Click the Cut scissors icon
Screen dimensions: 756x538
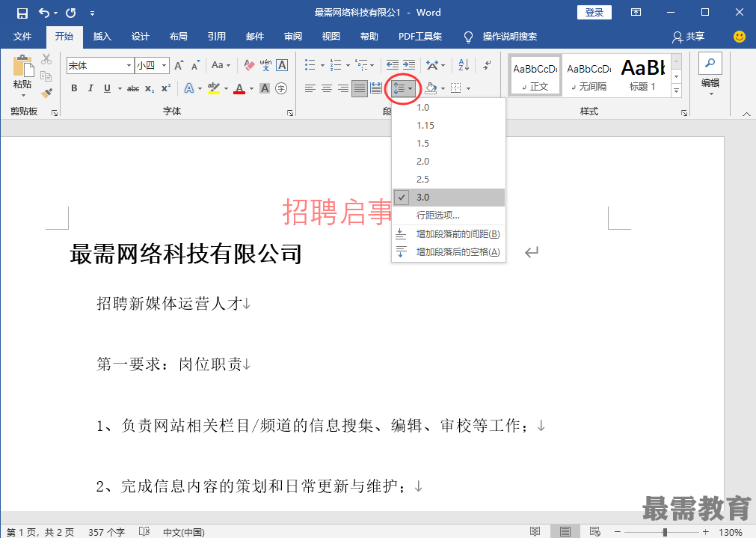(46, 59)
